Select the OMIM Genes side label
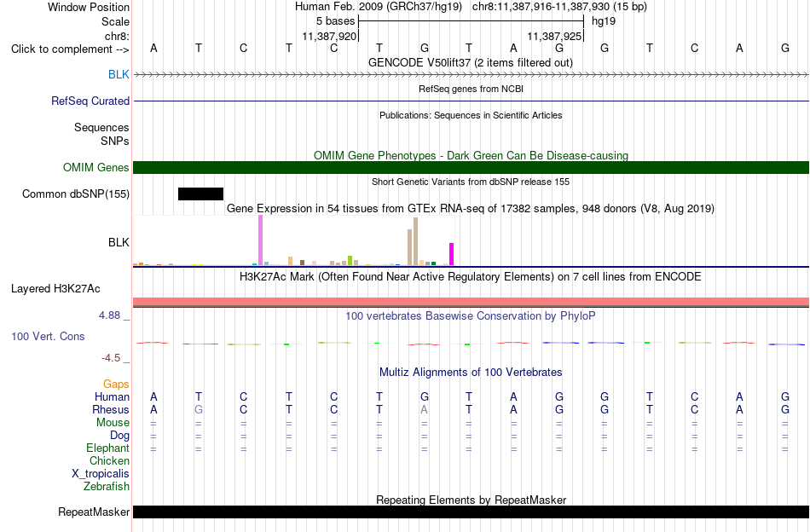The width and height of the screenshot is (810, 532). (x=95, y=167)
